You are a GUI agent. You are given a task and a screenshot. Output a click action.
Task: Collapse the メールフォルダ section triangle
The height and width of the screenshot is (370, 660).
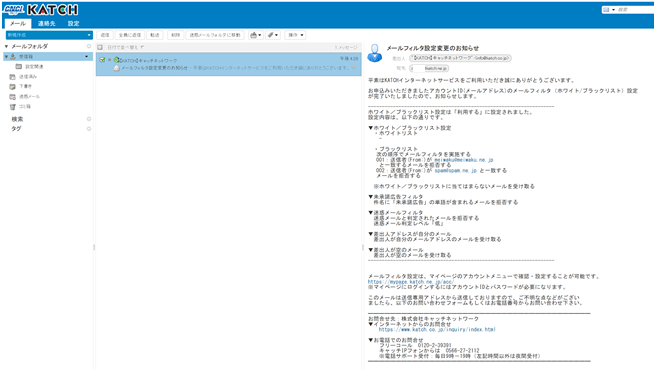[6, 46]
